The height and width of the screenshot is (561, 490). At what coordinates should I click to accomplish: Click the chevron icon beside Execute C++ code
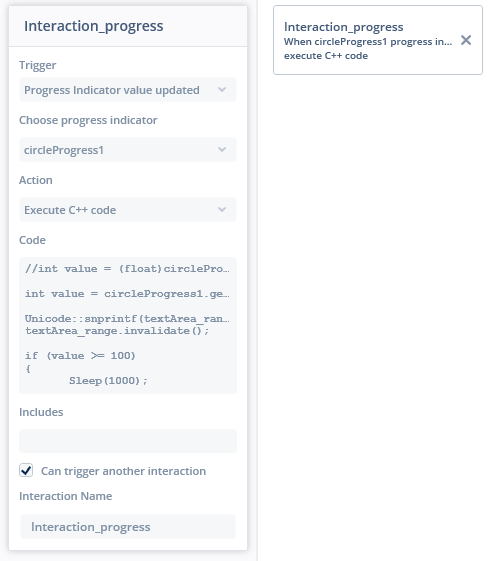pos(222,209)
